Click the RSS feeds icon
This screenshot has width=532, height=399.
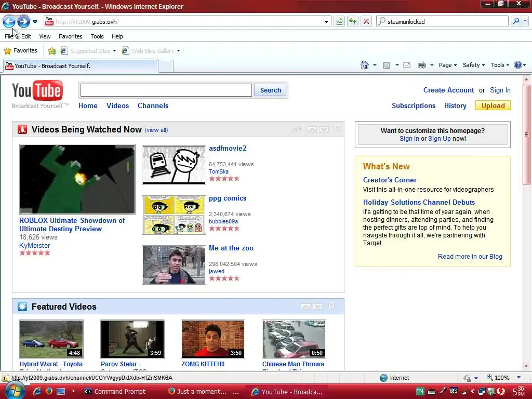[x=387, y=65]
